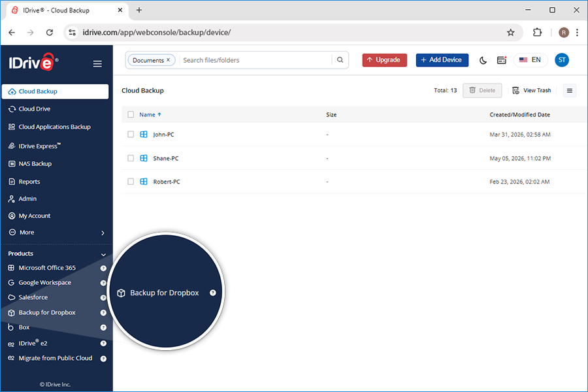The height and width of the screenshot is (392, 588).
Task: Click the Shane-PC Windows device icon
Action: pyautogui.click(x=144, y=158)
